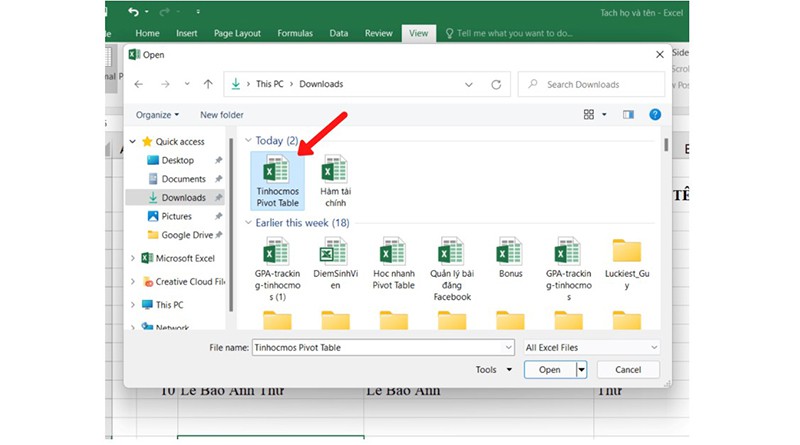This screenshot has width=800, height=445.
Task: Select the GPA-tracking-tinhocmos (1) file
Action: [277, 269]
